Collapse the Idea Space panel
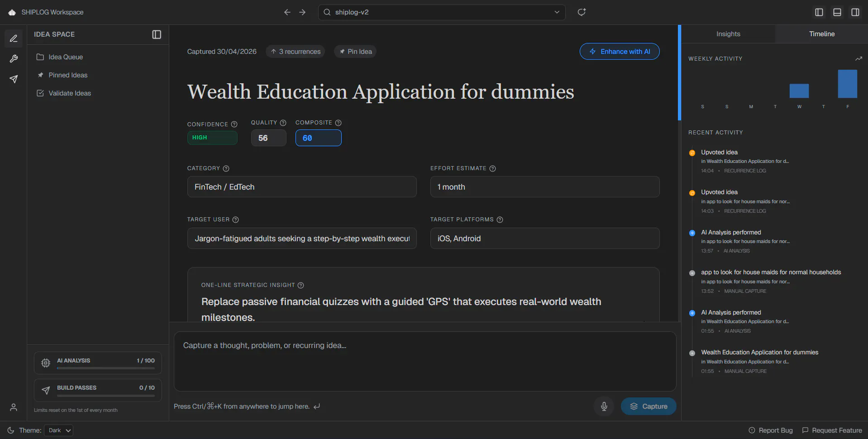Viewport: 868px width, 439px height. click(x=157, y=34)
